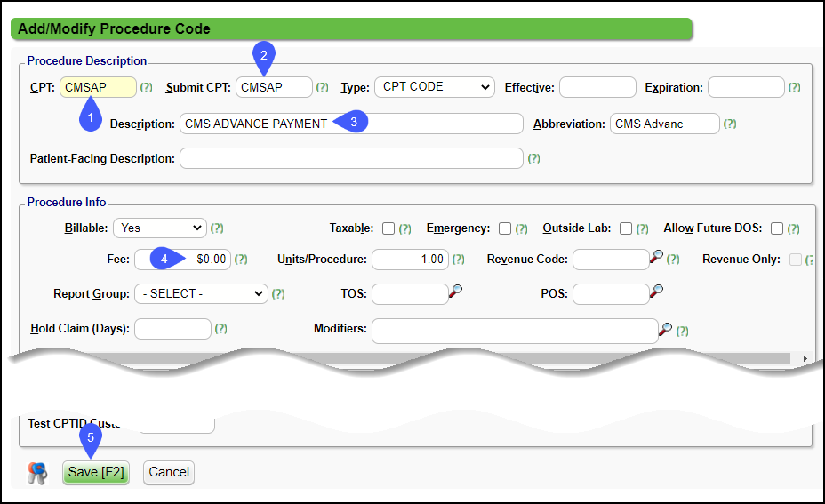Click the horizontal scrollbar right arrow

pyautogui.click(x=805, y=358)
